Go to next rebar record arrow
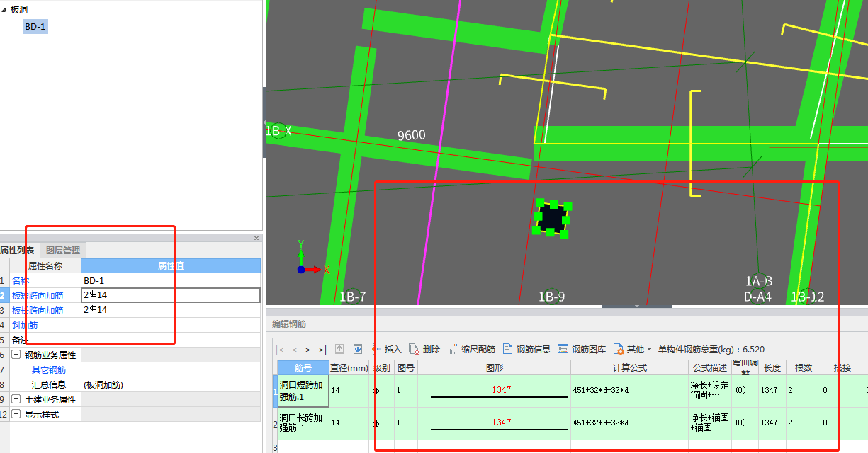868x453 pixels. tap(308, 350)
